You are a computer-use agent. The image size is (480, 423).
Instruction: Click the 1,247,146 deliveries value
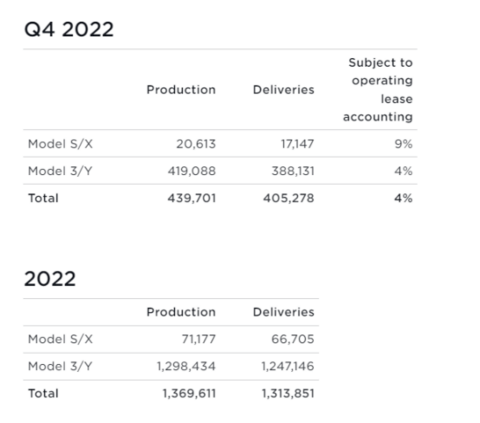[x=288, y=366]
